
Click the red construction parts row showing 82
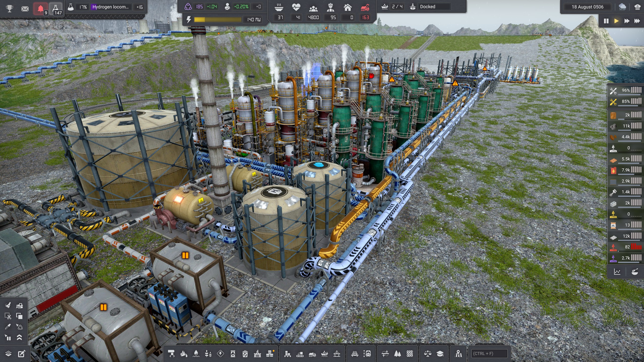626,247
